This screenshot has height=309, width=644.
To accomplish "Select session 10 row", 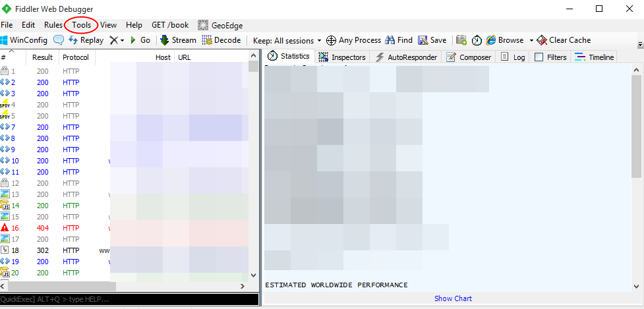I will (x=124, y=161).
